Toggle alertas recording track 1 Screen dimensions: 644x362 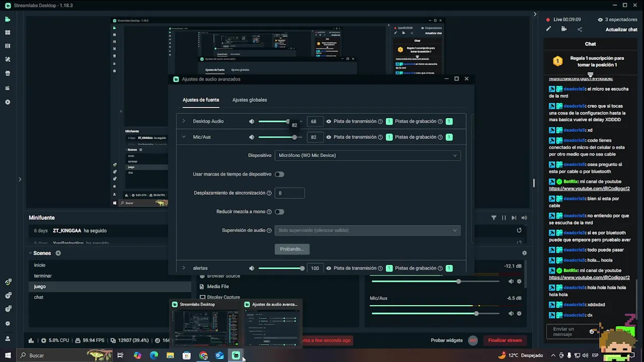449,268
